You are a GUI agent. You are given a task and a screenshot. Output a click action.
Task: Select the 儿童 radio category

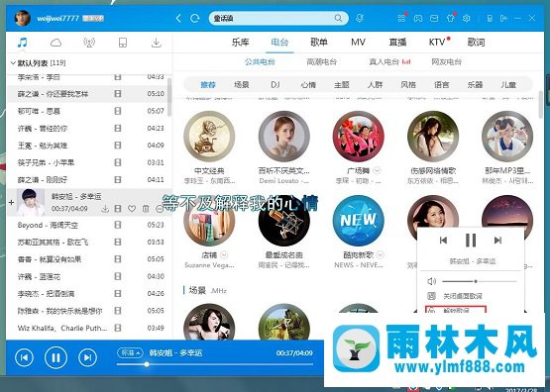point(508,85)
